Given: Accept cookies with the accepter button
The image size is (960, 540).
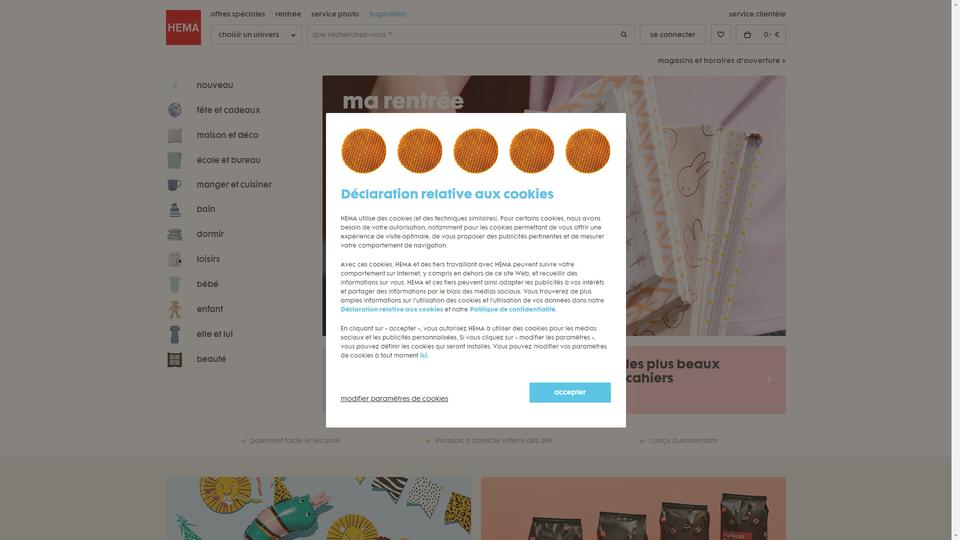Looking at the screenshot, I should tap(570, 392).
